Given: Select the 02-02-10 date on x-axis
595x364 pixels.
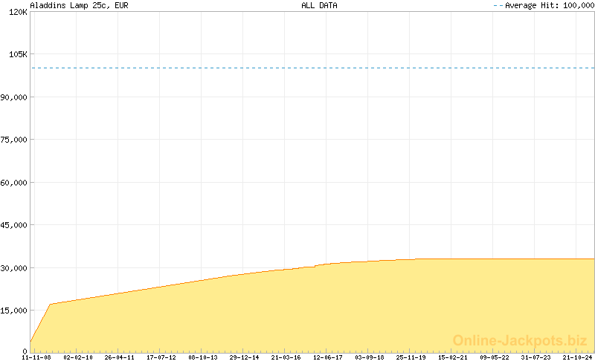Looking at the screenshot, I should coord(78,357).
